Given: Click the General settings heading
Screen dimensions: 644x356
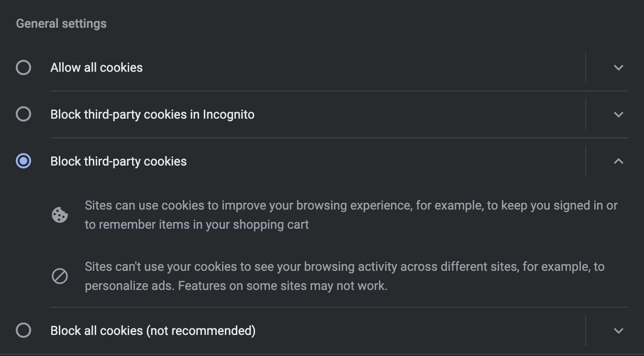Looking at the screenshot, I should pyautogui.click(x=61, y=23).
